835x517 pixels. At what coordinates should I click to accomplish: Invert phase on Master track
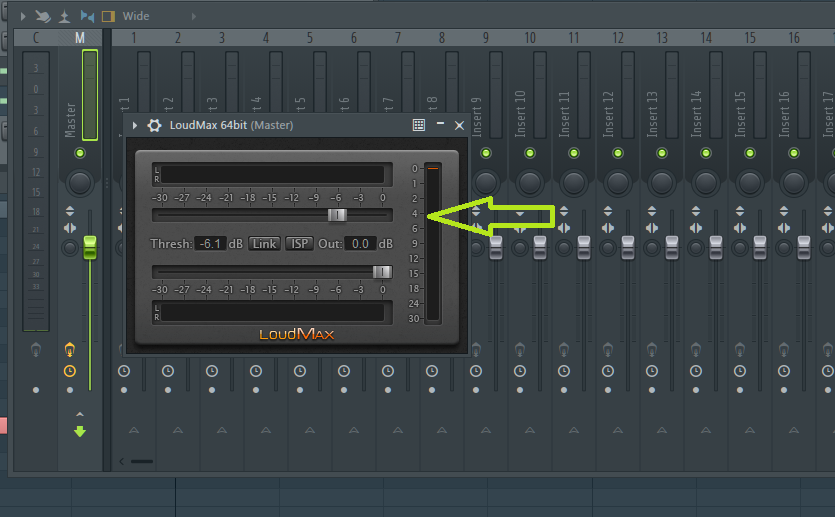[x=70, y=211]
